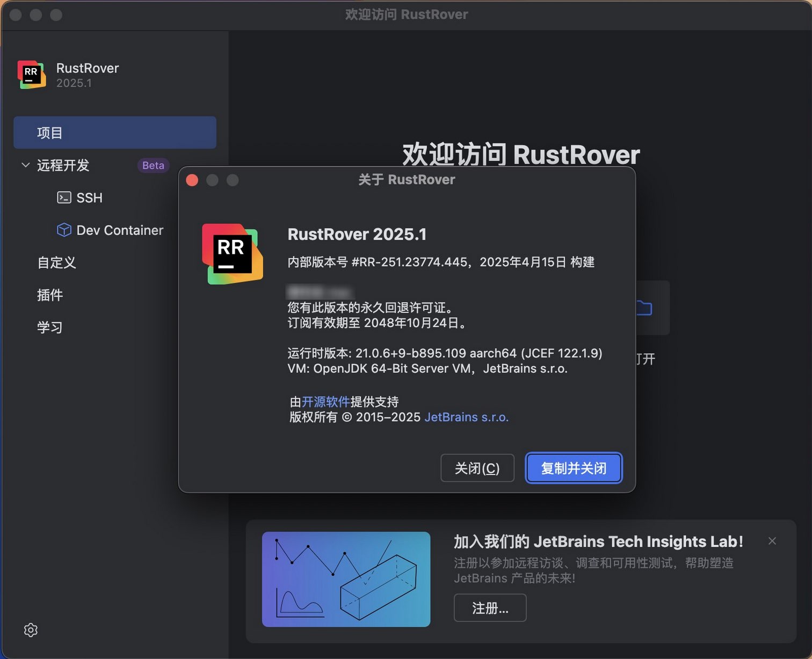Screen dimensions: 812x659
Task: Select Dev Container entry
Action: pyautogui.click(x=120, y=230)
